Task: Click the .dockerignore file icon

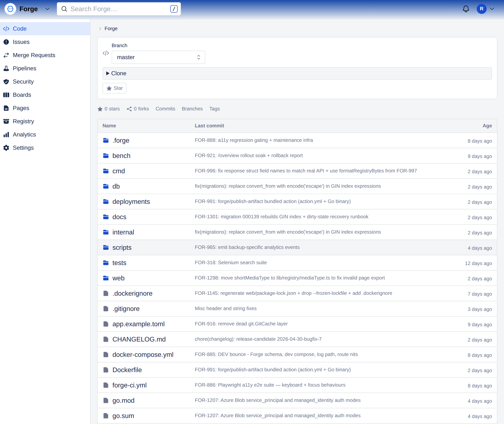Action: (106, 293)
